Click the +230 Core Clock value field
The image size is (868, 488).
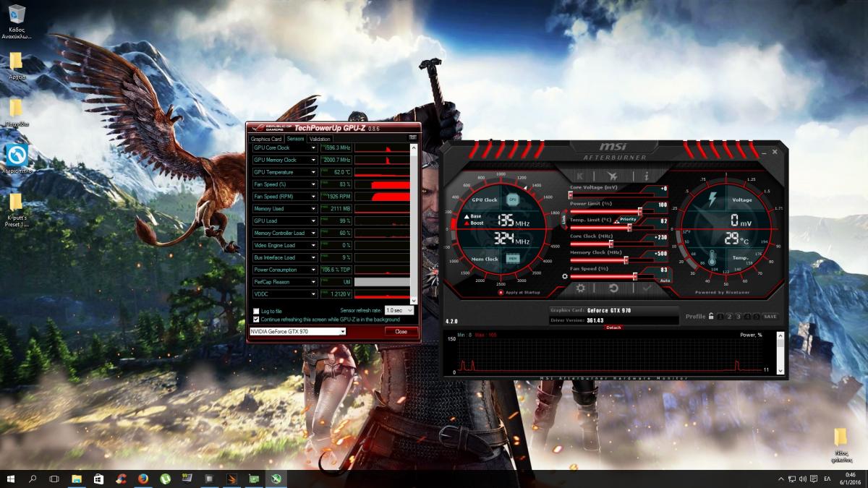(x=661, y=237)
